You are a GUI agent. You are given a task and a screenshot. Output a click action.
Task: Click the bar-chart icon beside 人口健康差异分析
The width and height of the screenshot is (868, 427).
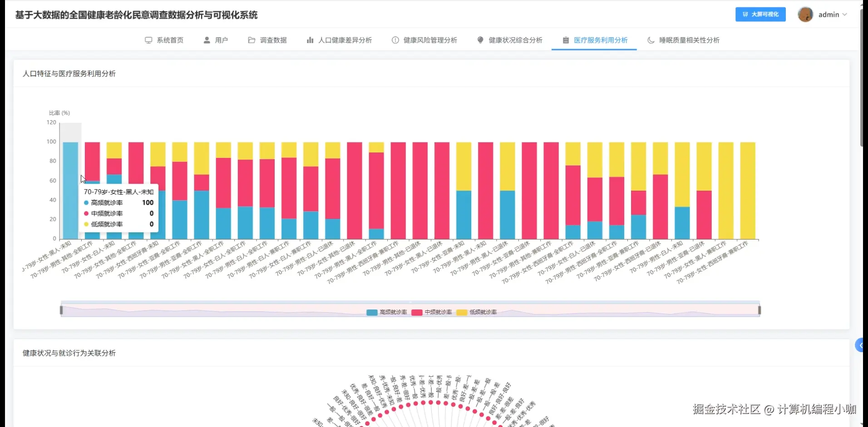(x=310, y=40)
